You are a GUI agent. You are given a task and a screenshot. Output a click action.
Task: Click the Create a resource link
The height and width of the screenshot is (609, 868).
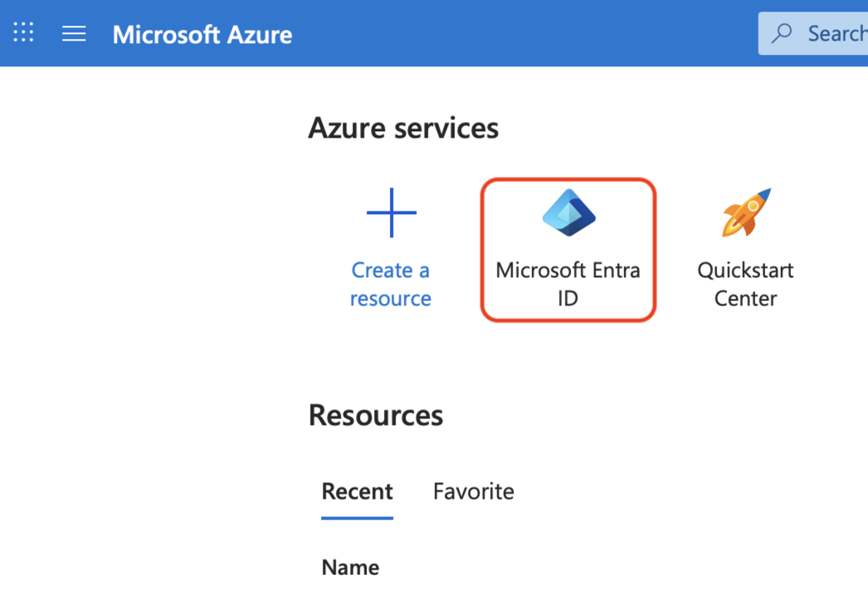[390, 284]
